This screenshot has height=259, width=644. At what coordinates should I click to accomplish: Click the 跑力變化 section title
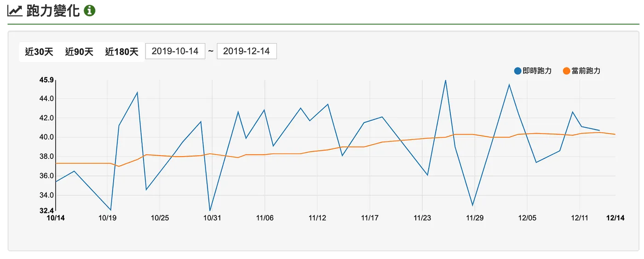click(x=53, y=11)
